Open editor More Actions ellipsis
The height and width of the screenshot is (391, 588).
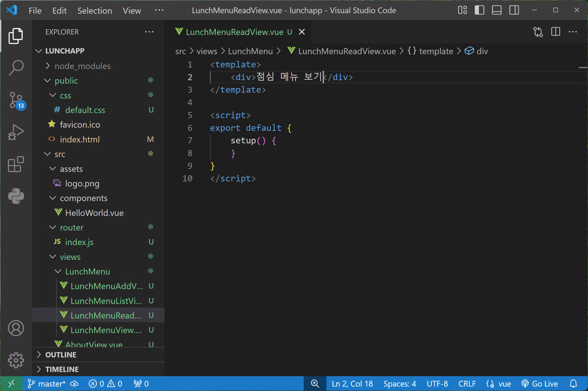573,32
